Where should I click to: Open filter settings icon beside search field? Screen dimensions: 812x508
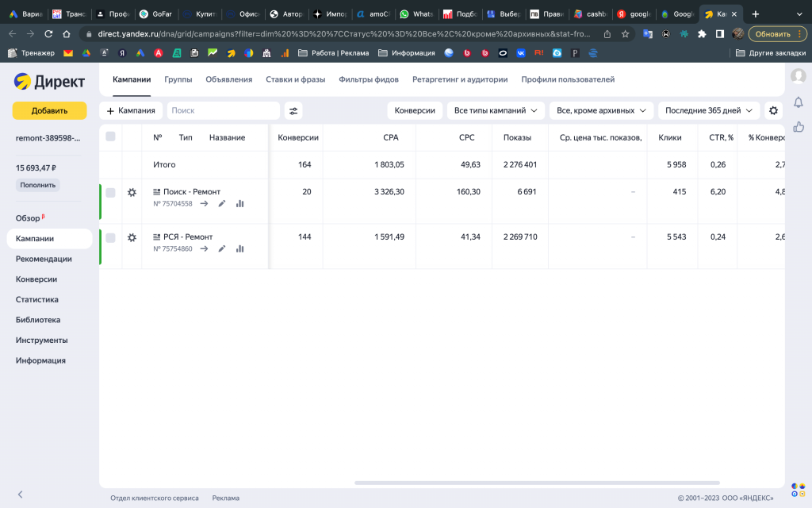click(x=293, y=111)
